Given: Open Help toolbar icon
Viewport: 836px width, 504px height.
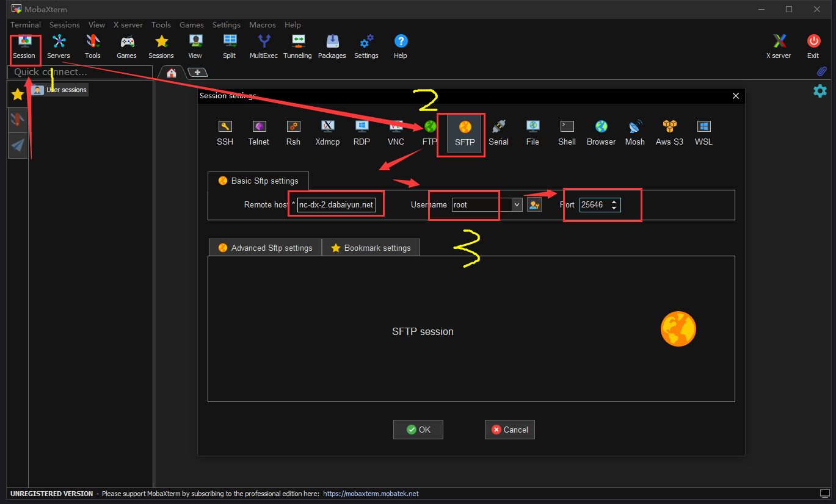Looking at the screenshot, I should point(401,47).
